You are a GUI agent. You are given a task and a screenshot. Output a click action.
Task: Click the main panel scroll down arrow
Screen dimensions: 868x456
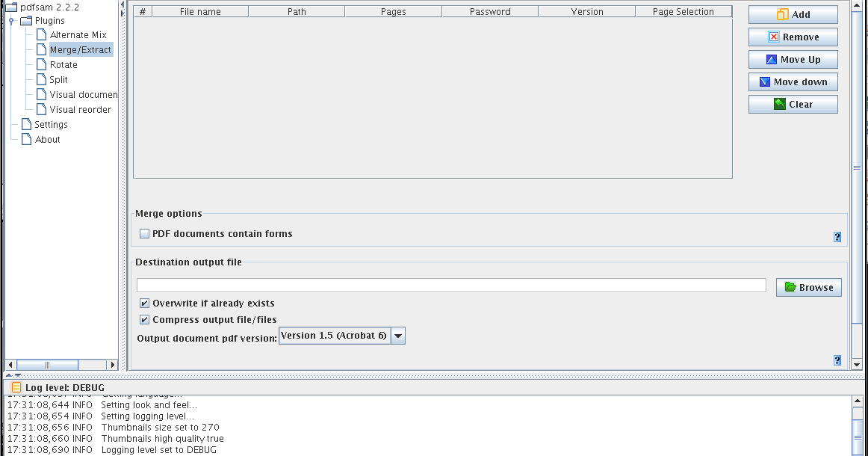[x=857, y=364]
